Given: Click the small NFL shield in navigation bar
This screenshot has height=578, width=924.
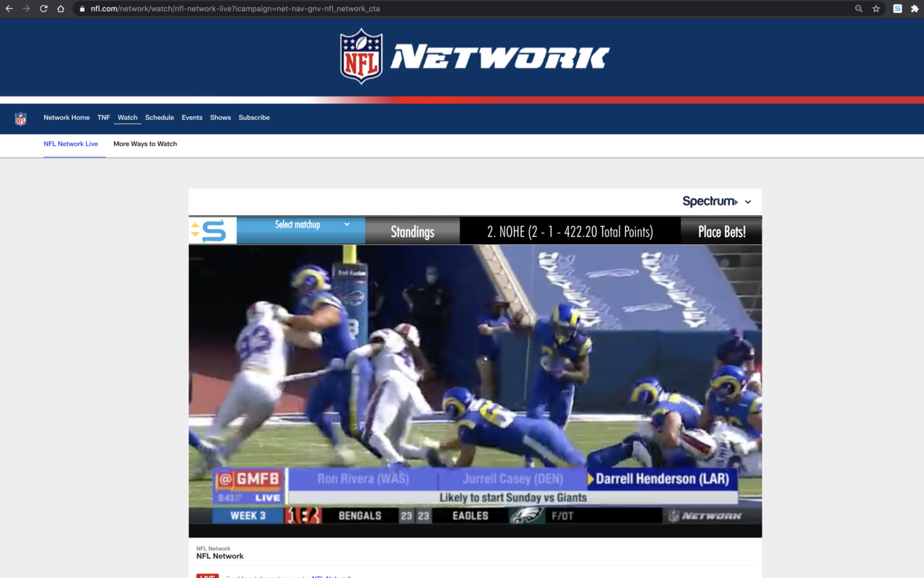Looking at the screenshot, I should (x=21, y=118).
